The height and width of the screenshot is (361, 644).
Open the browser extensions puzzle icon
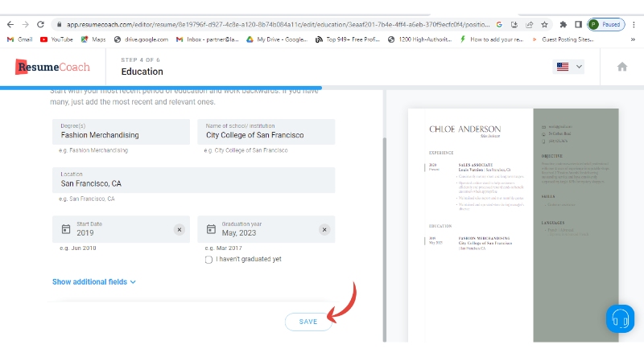pos(563,25)
